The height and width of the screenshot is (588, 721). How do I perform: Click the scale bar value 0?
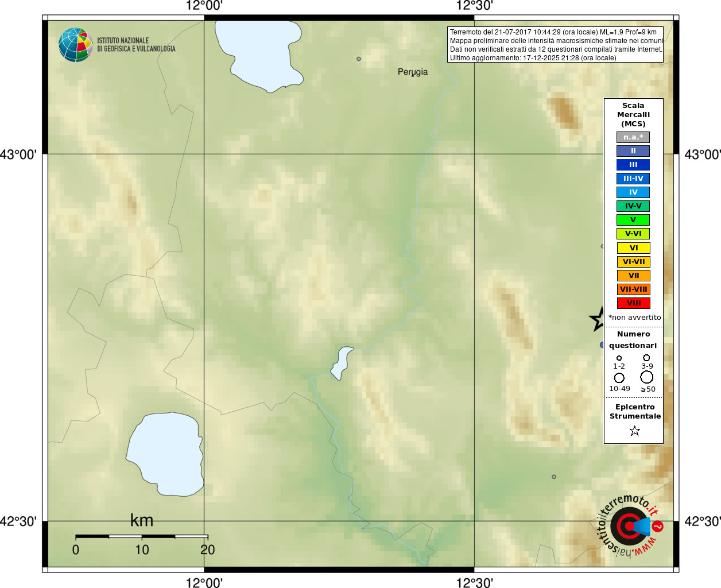pyautogui.click(x=76, y=550)
